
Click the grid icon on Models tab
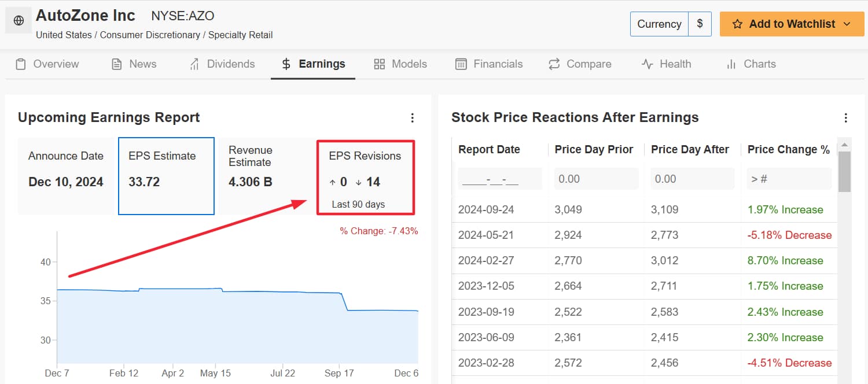pos(380,64)
